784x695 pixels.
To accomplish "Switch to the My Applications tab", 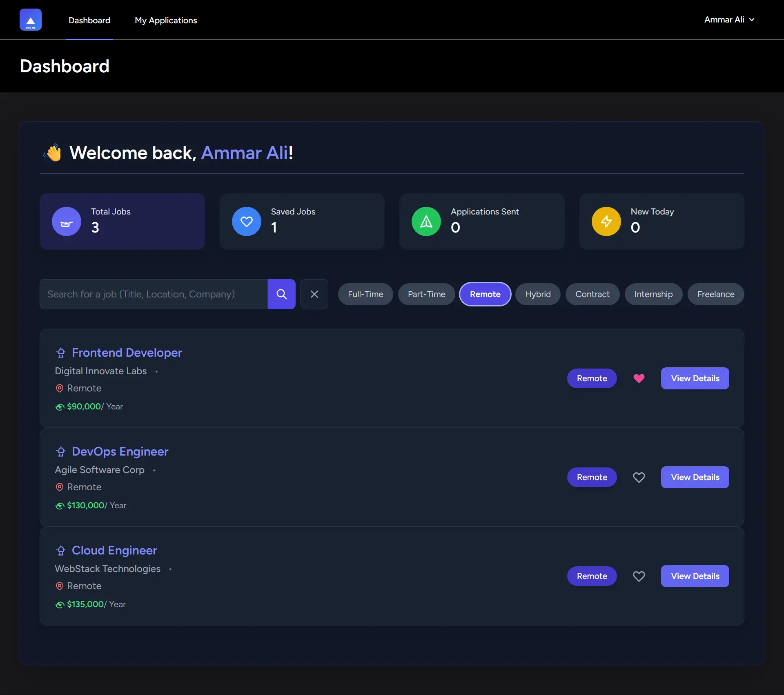I will pyautogui.click(x=166, y=20).
